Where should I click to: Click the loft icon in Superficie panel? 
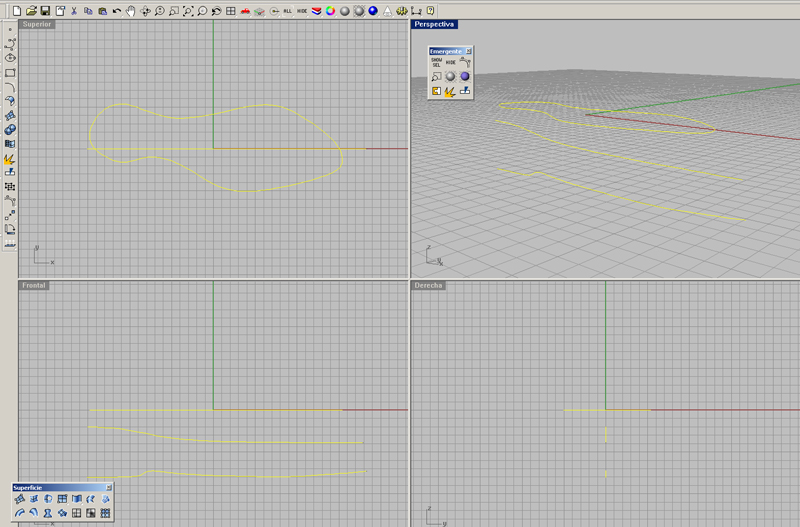[x=91, y=499]
